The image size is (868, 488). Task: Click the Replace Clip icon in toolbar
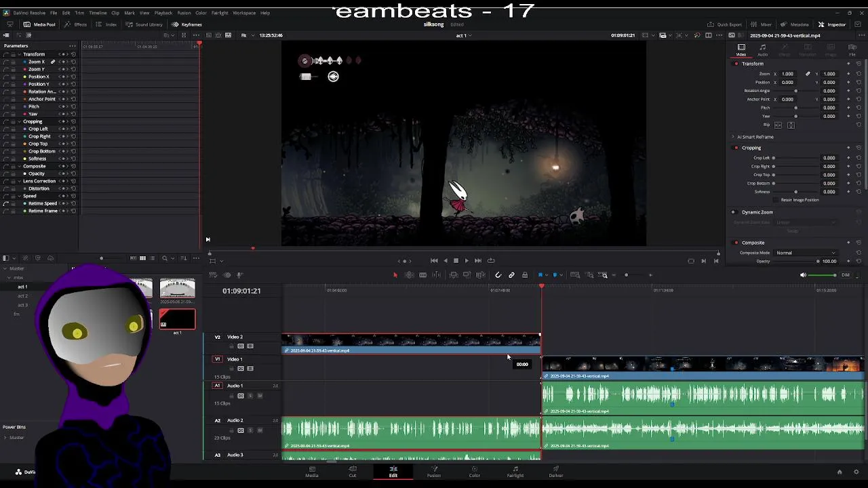481,275
